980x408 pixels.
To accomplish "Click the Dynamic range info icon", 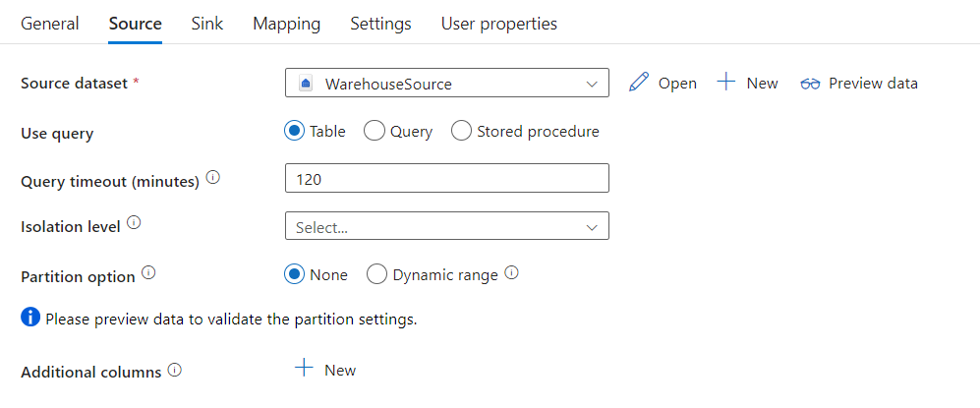I will pos(511,273).
